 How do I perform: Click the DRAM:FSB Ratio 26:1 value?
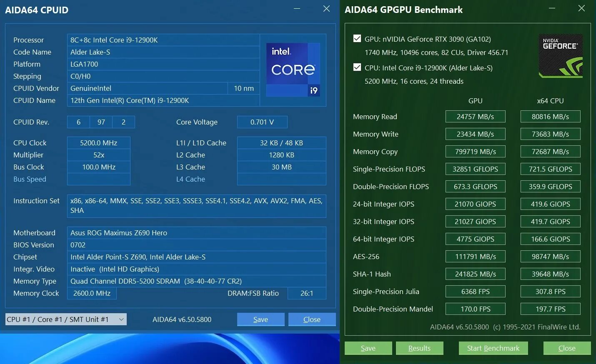point(307,293)
